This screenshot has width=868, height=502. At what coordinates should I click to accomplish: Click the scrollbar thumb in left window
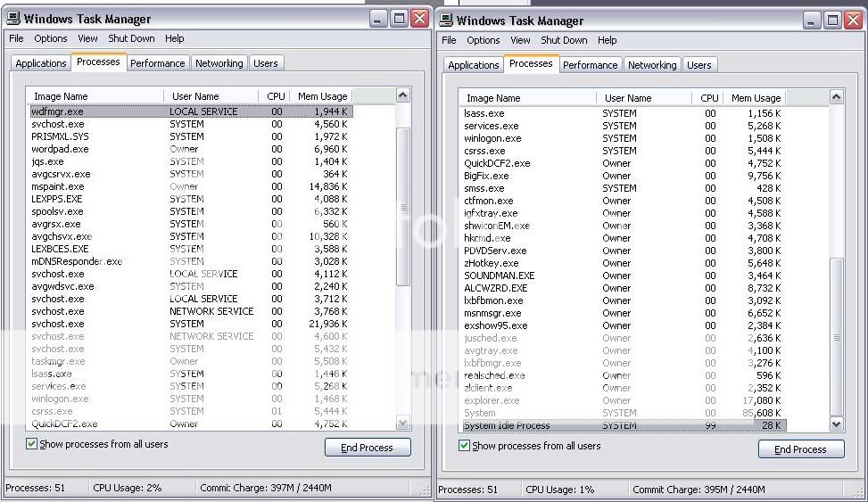[403, 207]
